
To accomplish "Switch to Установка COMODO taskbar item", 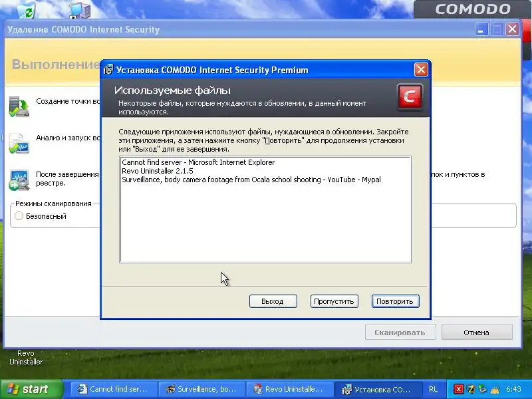I will [377, 389].
